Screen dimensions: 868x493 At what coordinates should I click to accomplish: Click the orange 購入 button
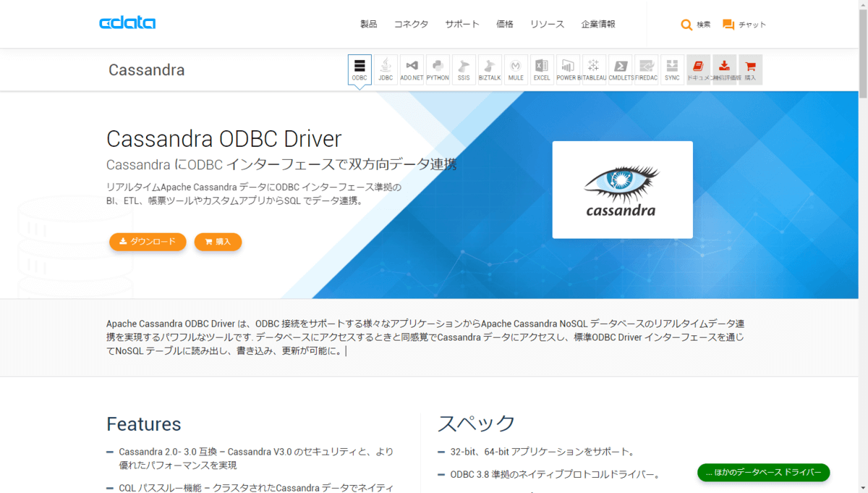218,242
